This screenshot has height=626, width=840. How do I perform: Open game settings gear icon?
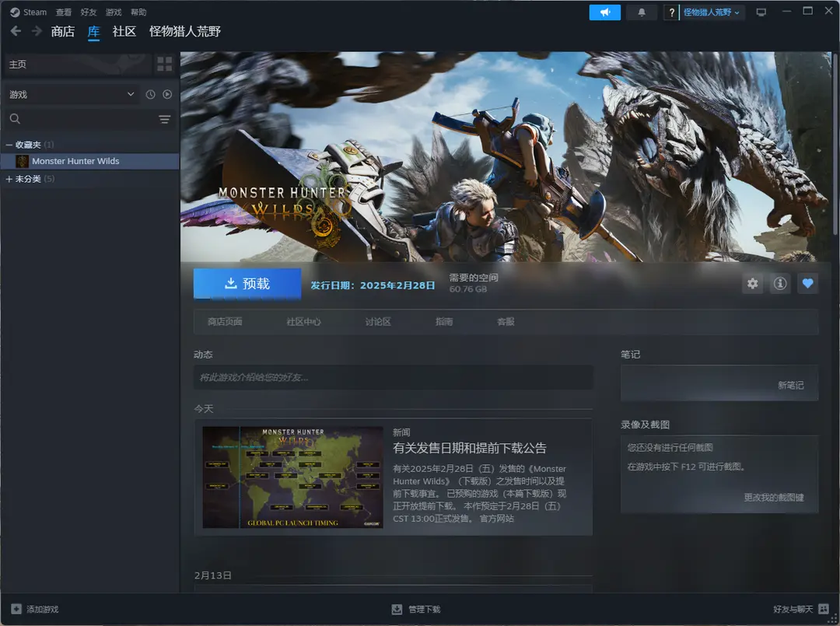752,283
